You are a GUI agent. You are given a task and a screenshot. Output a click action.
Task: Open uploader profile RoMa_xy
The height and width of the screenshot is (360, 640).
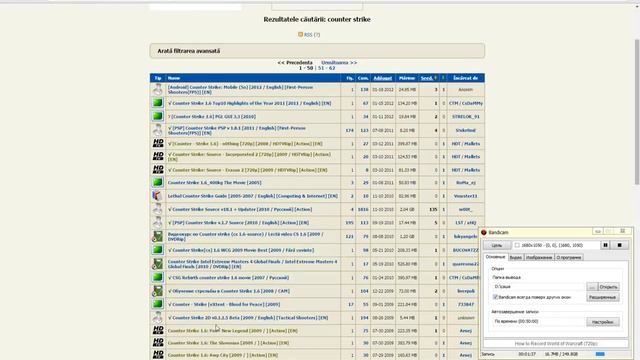pos(465,182)
